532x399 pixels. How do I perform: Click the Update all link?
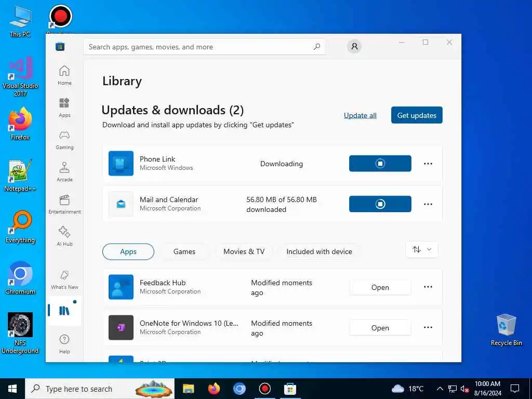click(360, 115)
